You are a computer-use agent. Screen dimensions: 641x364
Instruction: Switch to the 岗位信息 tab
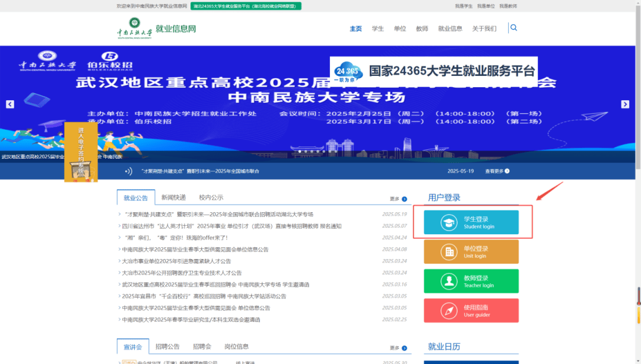pos(237,346)
